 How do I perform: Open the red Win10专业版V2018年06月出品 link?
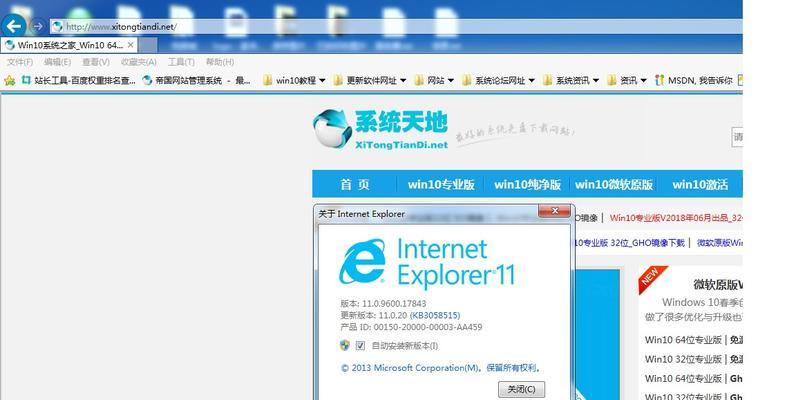pyautogui.click(x=676, y=218)
